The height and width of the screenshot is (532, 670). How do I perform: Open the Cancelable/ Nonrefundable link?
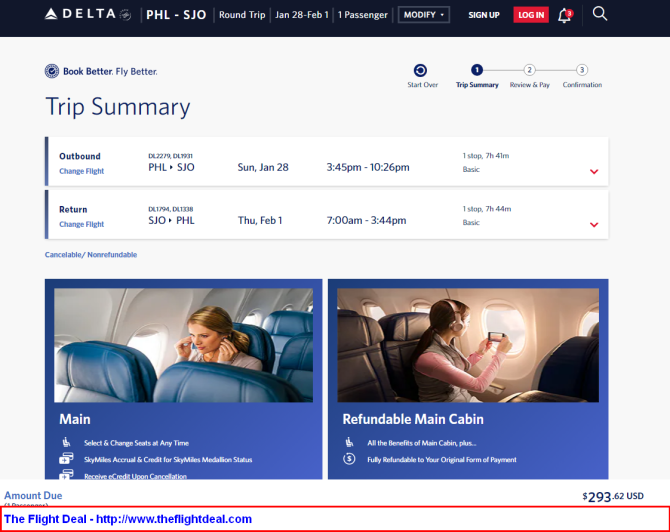[91, 255]
